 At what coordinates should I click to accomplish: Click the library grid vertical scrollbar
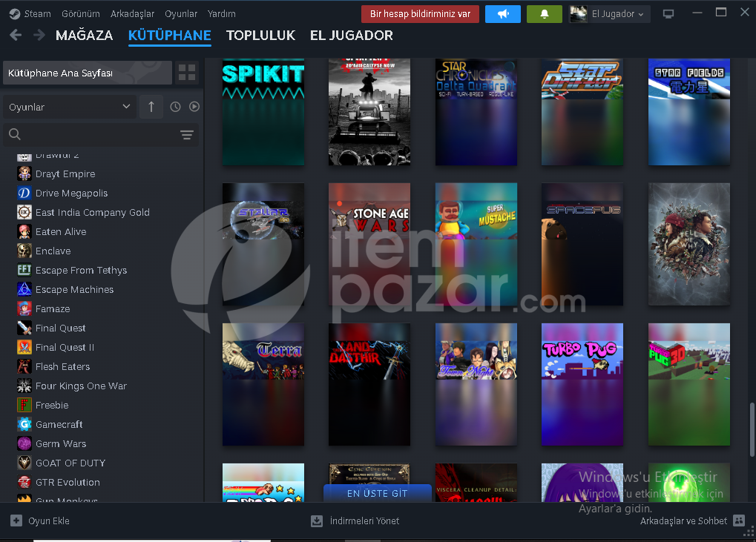coord(752,430)
